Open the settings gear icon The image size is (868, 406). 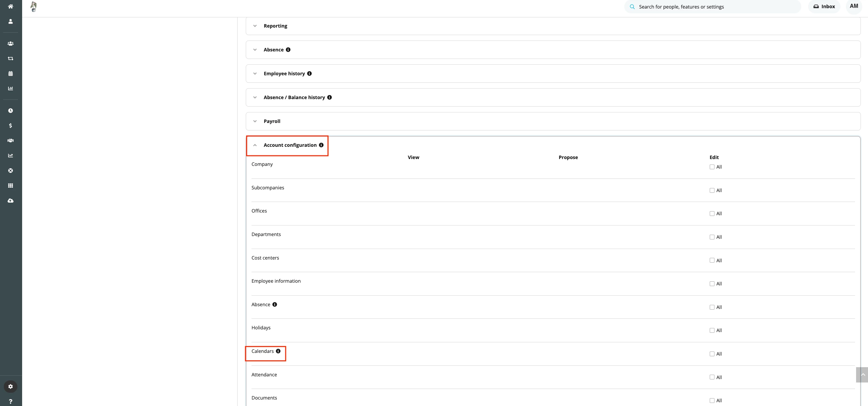coord(11,387)
